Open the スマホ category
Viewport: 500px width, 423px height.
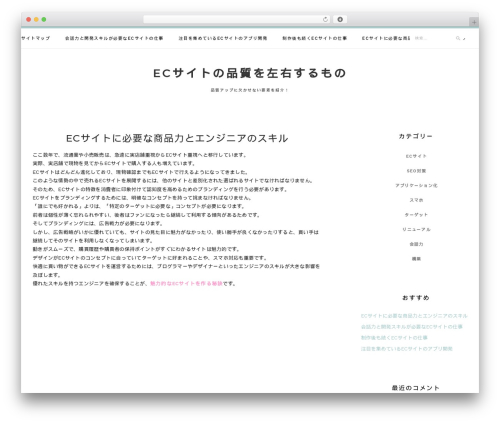(416, 200)
